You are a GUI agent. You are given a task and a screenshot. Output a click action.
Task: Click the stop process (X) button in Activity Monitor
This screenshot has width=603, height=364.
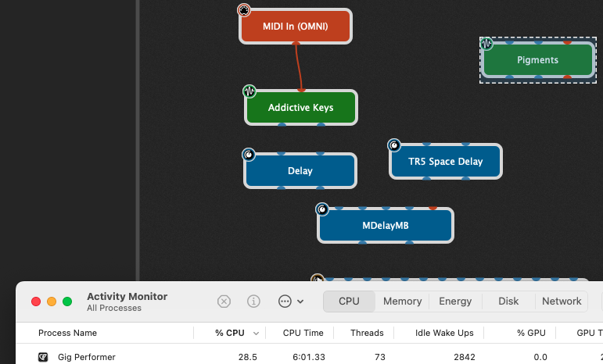tap(224, 302)
